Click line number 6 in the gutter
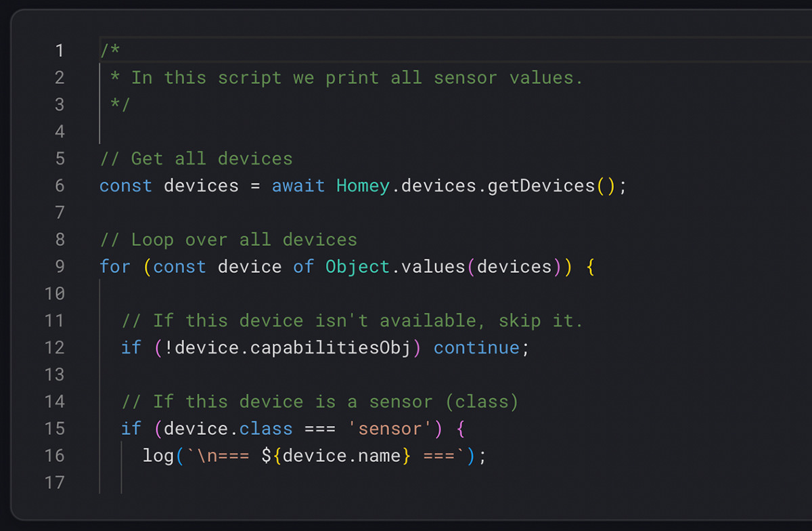 [59, 186]
